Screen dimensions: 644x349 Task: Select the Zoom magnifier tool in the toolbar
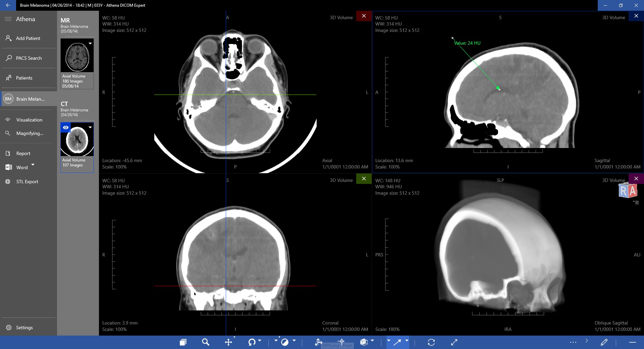[206, 342]
